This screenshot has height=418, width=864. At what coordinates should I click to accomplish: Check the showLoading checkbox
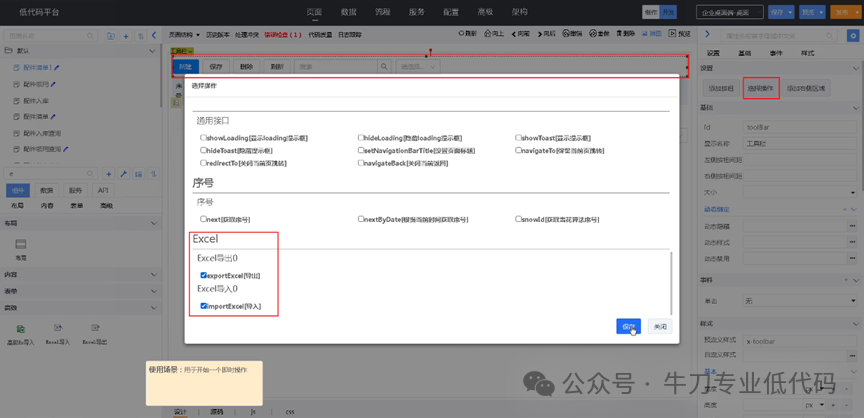pyautogui.click(x=203, y=138)
